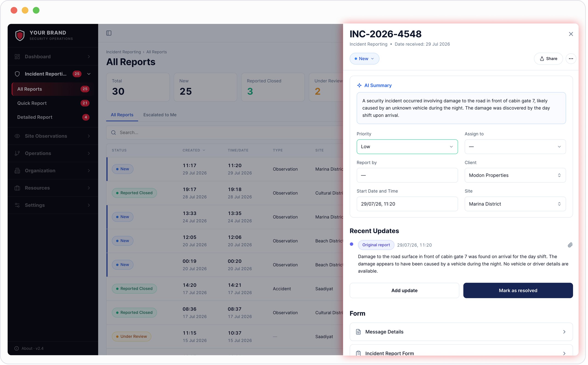Open Quick Report in the sidebar
The height and width of the screenshot is (365, 588).
(52, 103)
